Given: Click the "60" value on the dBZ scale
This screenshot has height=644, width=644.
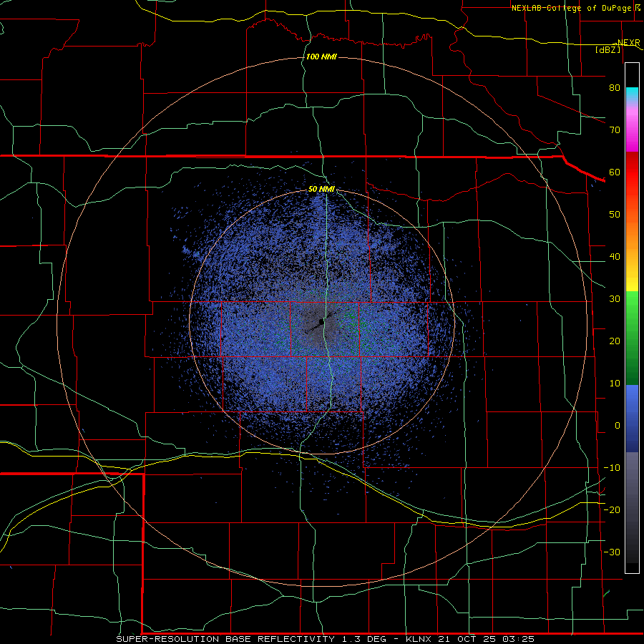Looking at the screenshot, I should [x=615, y=172].
